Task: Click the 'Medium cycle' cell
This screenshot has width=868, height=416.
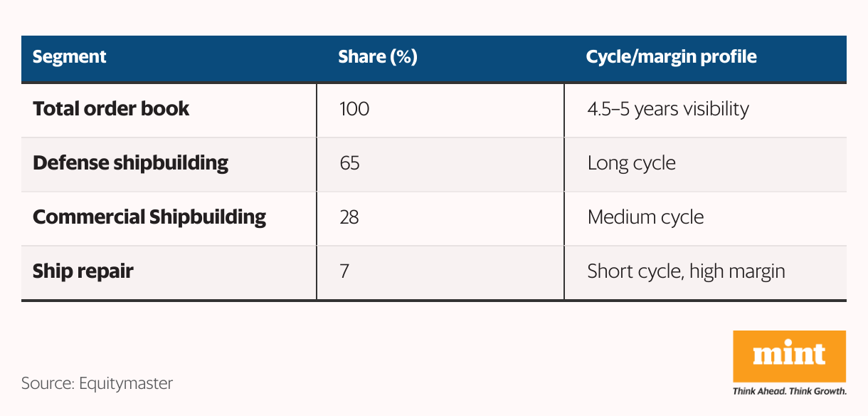Action: coord(645,217)
